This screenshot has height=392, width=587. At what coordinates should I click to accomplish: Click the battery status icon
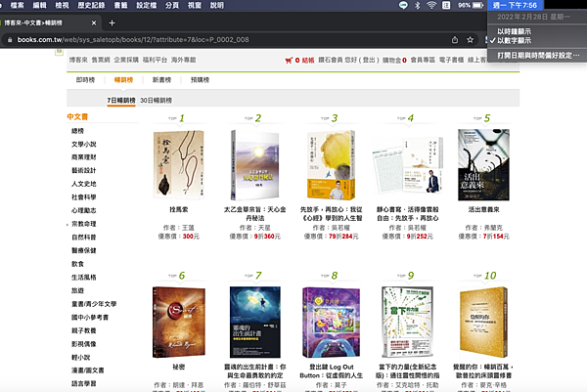click(478, 5)
